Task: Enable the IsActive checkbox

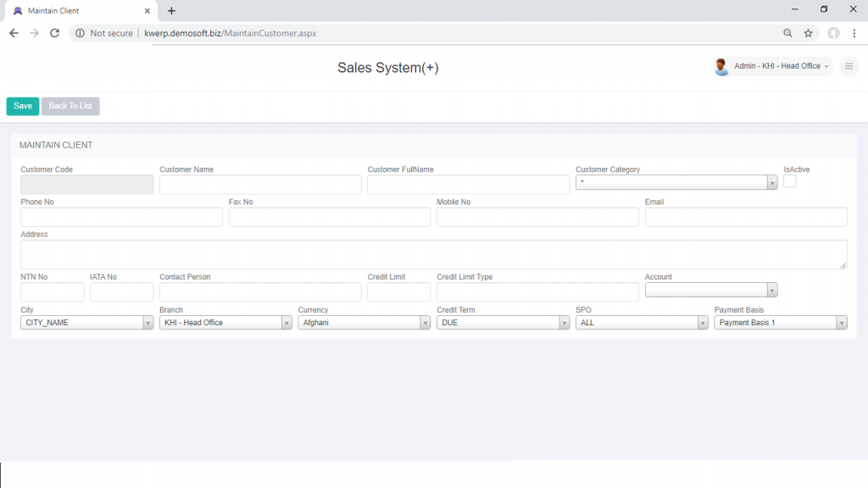Action: coord(789,180)
